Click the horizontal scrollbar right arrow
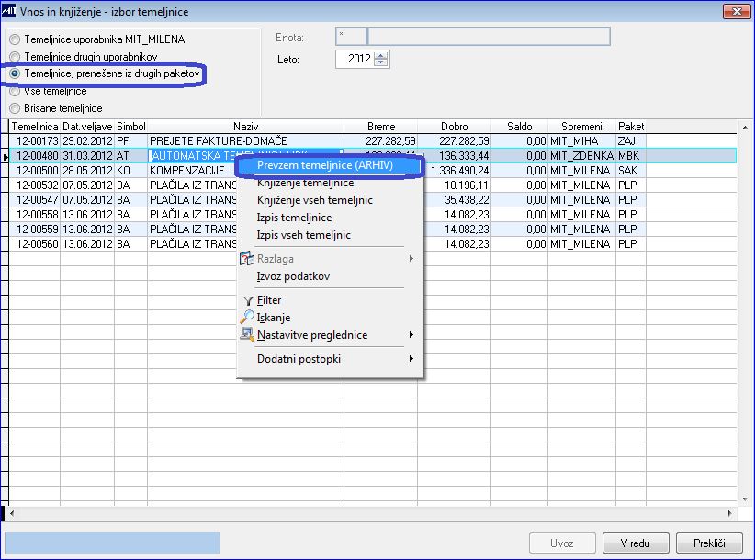This screenshot has width=755, height=560. tap(730, 513)
